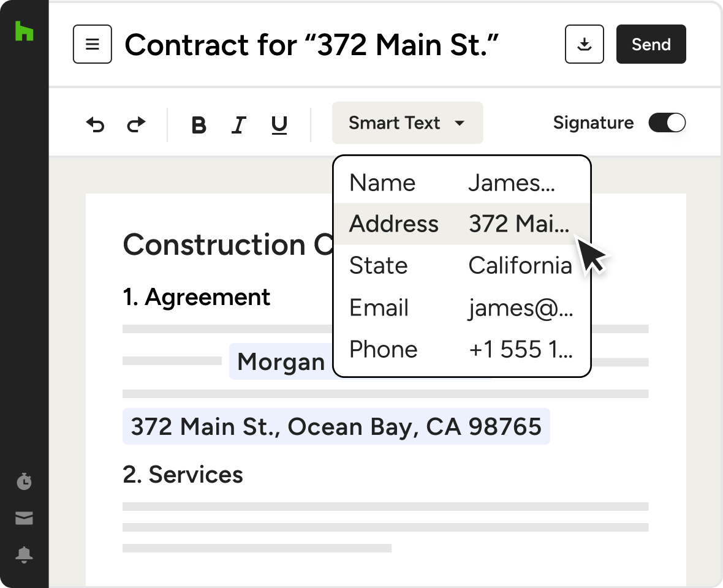Toggle bold formatting
Viewport: 723px width, 588px height.
(199, 125)
